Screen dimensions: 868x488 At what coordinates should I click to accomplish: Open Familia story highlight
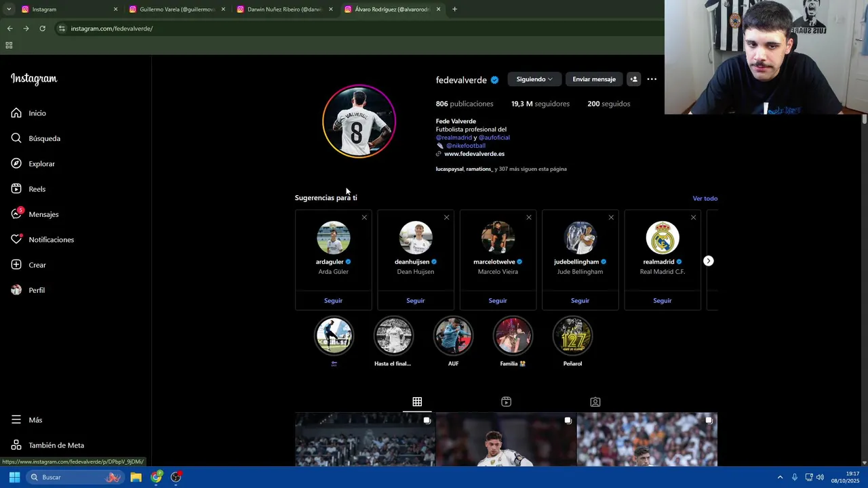coord(513,336)
